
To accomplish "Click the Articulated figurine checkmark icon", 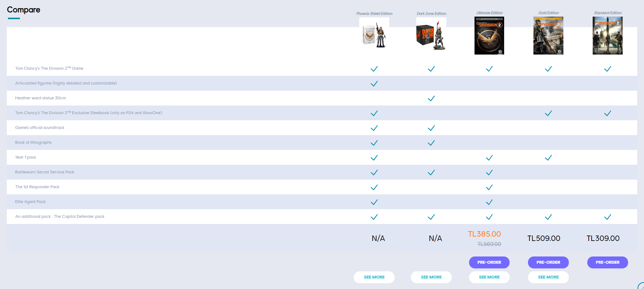I will tap(374, 83).
